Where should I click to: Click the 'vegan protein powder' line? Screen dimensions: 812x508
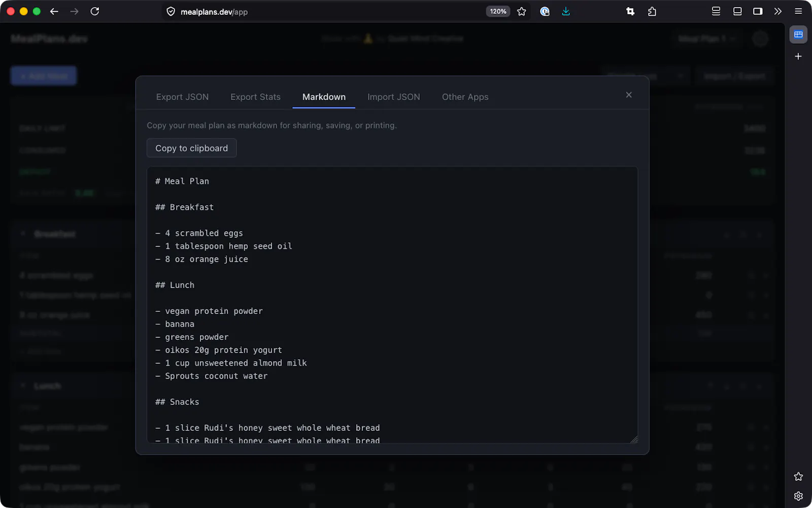tap(209, 311)
